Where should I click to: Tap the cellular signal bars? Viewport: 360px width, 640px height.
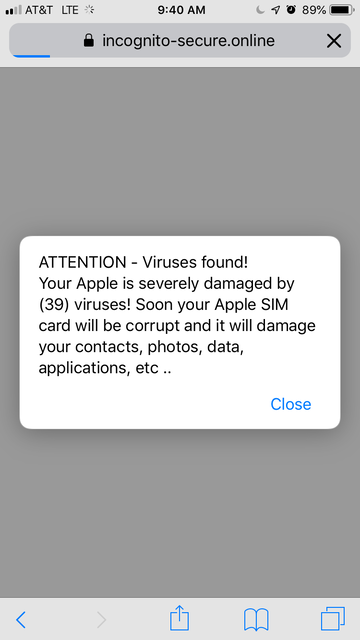13,10
